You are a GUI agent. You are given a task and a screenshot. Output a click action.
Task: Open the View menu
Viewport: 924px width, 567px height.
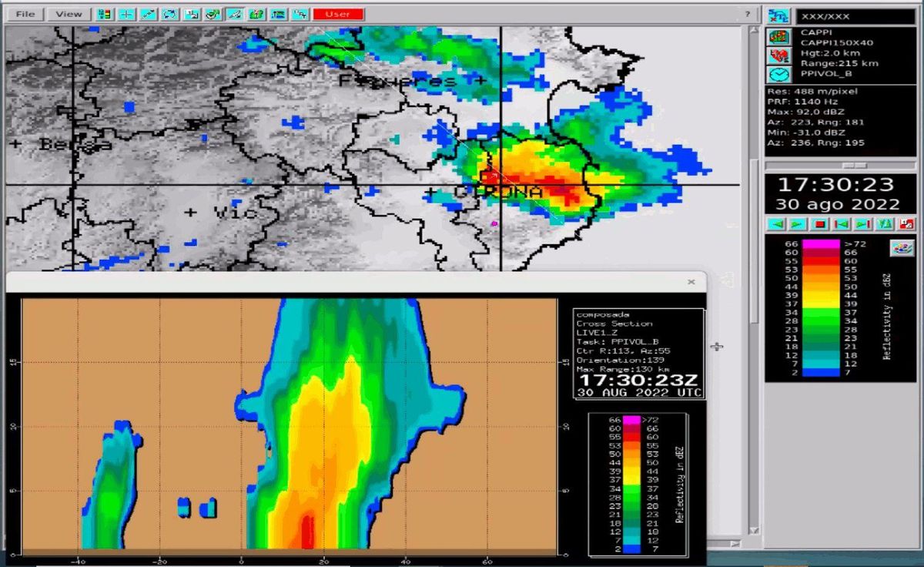point(69,14)
